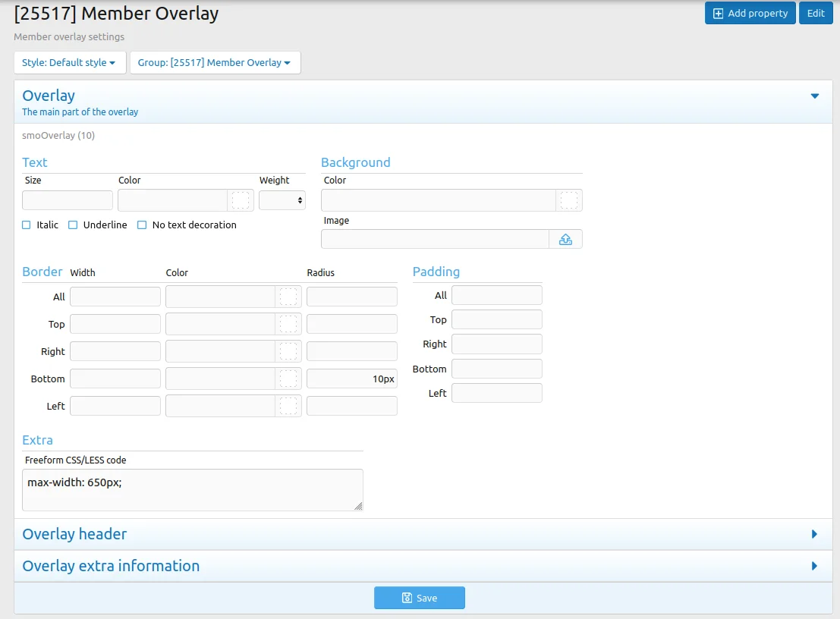
Task: Click the Freeform CSS/LESS code textarea
Action: coord(192,489)
